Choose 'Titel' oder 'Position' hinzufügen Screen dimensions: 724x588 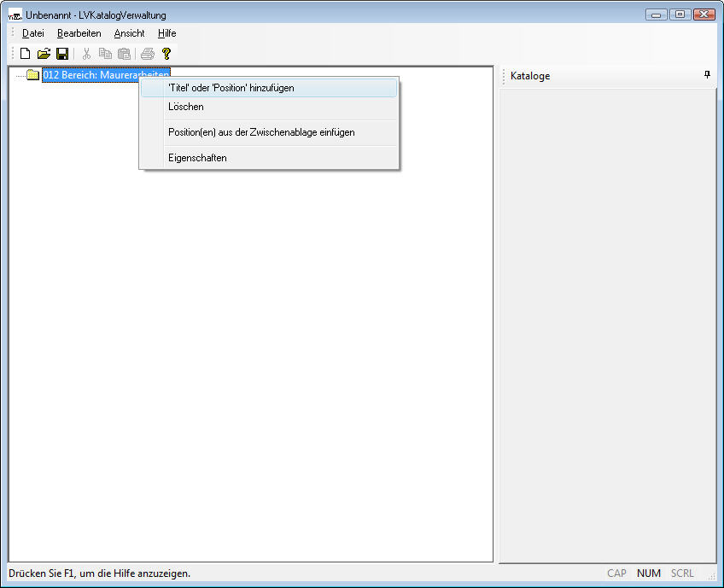269,88
